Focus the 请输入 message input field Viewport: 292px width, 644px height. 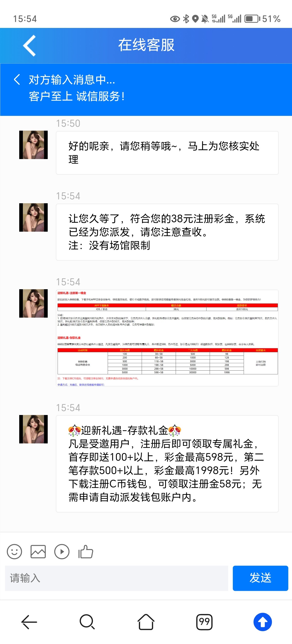pos(117,578)
